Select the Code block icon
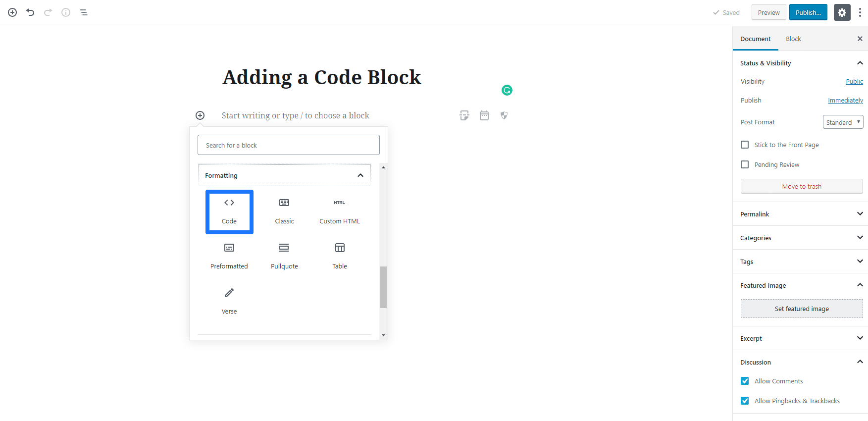Screen dimensions: 868x421 (x=229, y=203)
